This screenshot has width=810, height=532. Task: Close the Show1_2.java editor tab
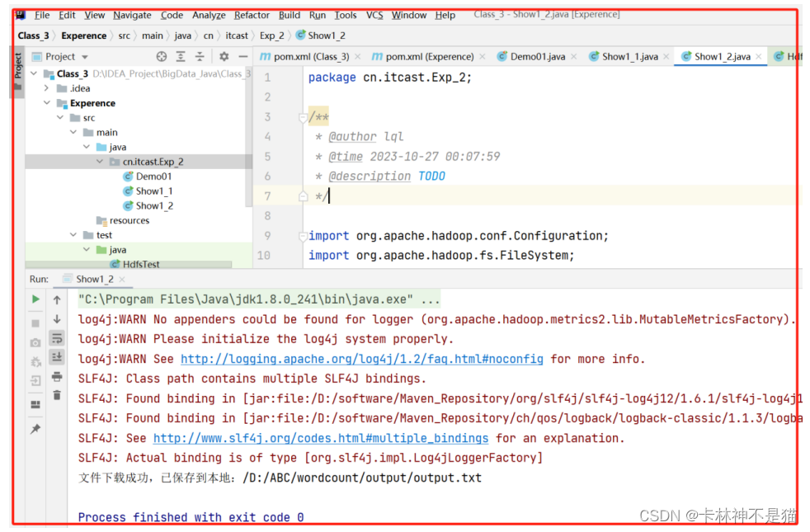[x=758, y=56]
